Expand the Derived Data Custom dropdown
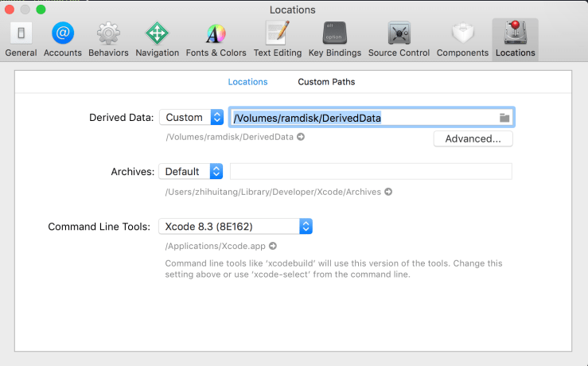588x366 pixels. click(192, 118)
